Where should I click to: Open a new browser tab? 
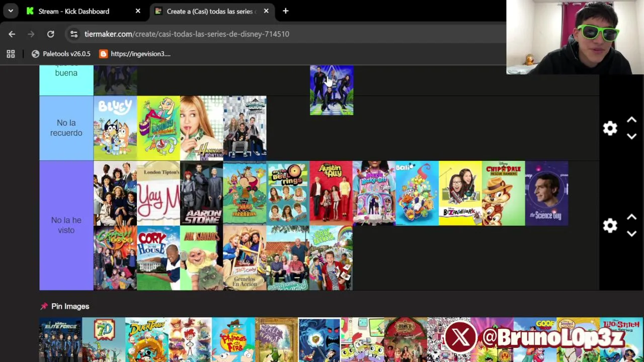pos(285,11)
